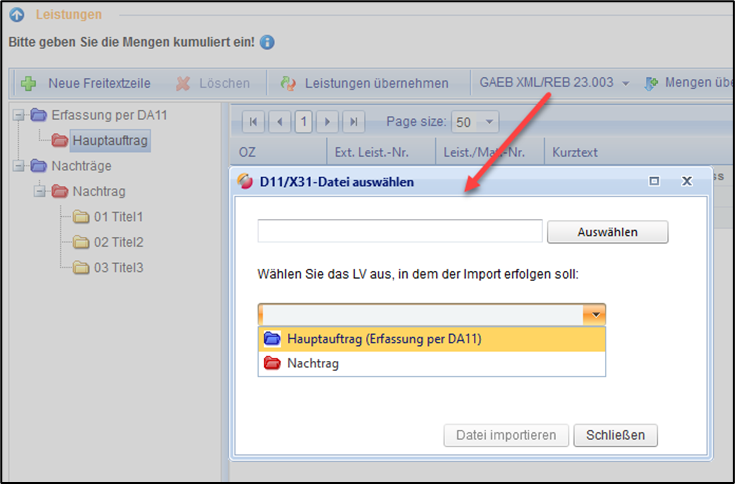Viewport: 735px width, 484px height.
Task: Click the blue info icon beside instructions
Action: tap(267, 44)
